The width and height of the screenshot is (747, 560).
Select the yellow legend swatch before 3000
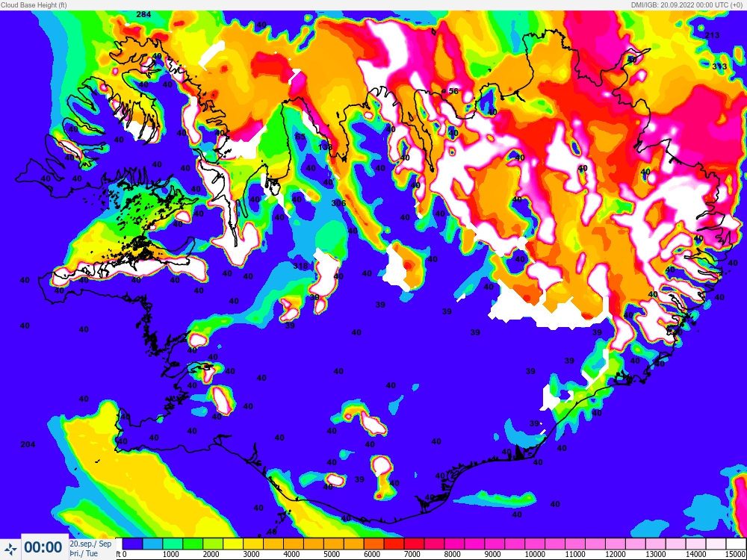233,544
